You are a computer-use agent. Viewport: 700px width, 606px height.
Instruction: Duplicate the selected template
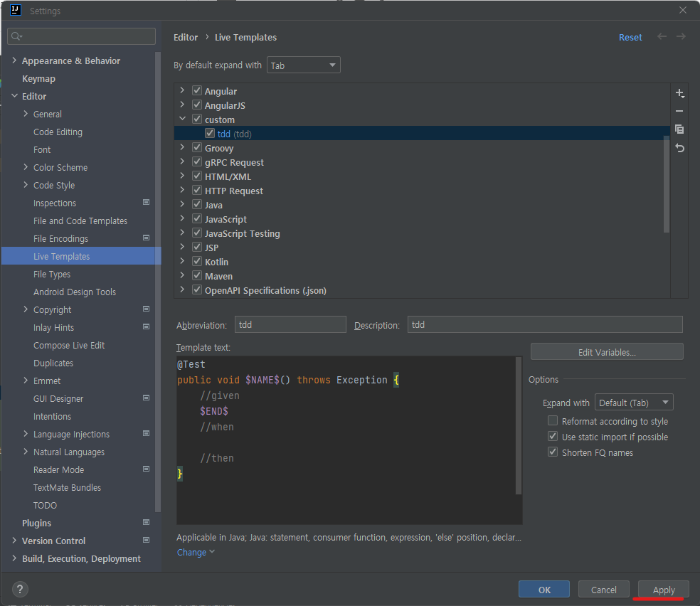pyautogui.click(x=679, y=129)
